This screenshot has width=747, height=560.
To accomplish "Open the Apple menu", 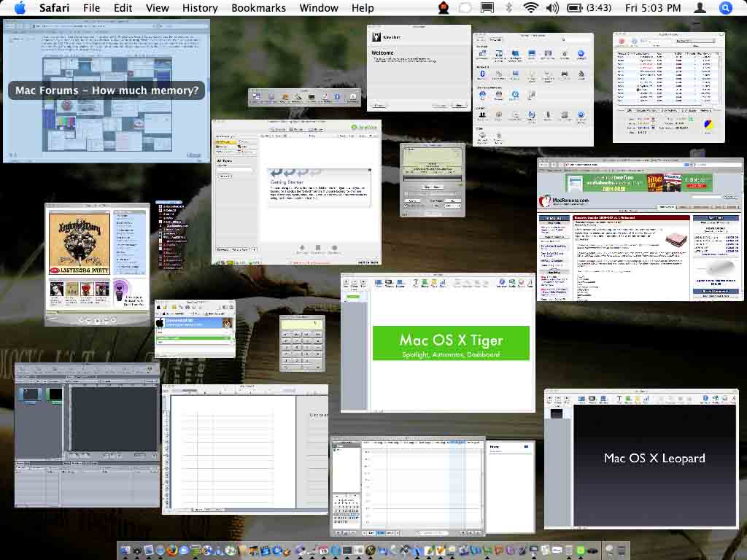I will (x=20, y=7).
